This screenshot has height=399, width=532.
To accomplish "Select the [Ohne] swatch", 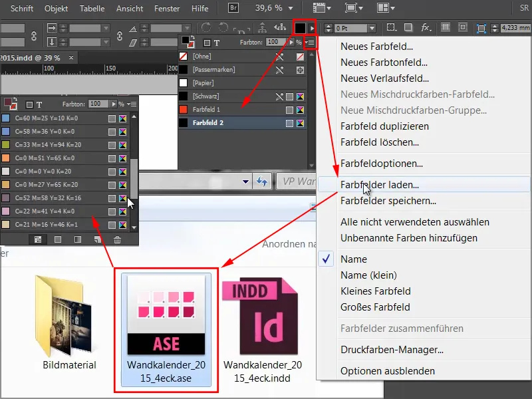I will point(242,57).
